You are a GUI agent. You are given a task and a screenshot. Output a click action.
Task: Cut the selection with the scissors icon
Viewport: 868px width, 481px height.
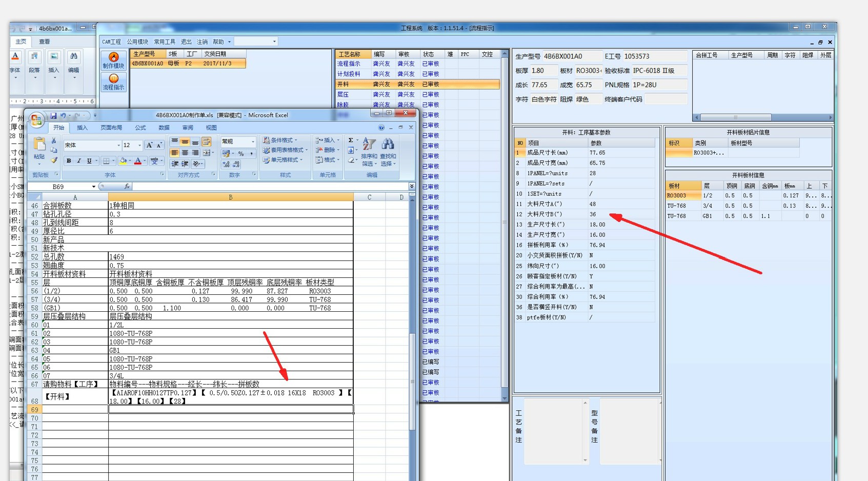[53, 141]
